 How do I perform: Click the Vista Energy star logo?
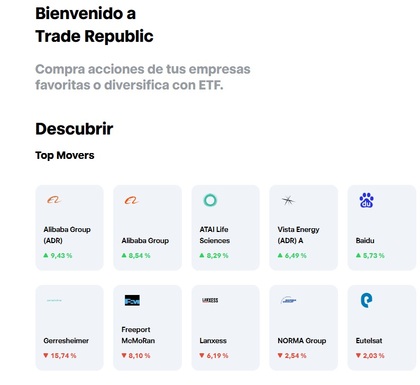pyautogui.click(x=288, y=200)
